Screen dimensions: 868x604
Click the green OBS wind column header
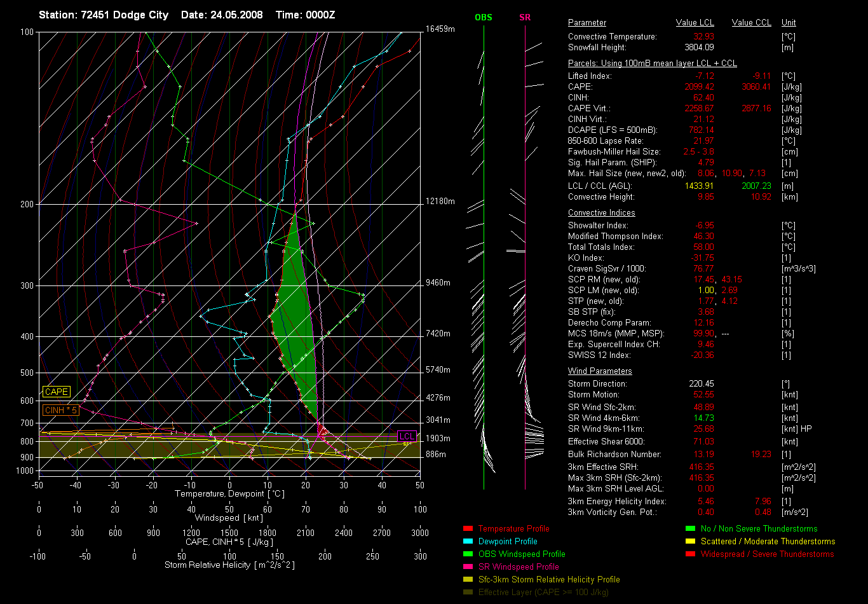tap(484, 18)
